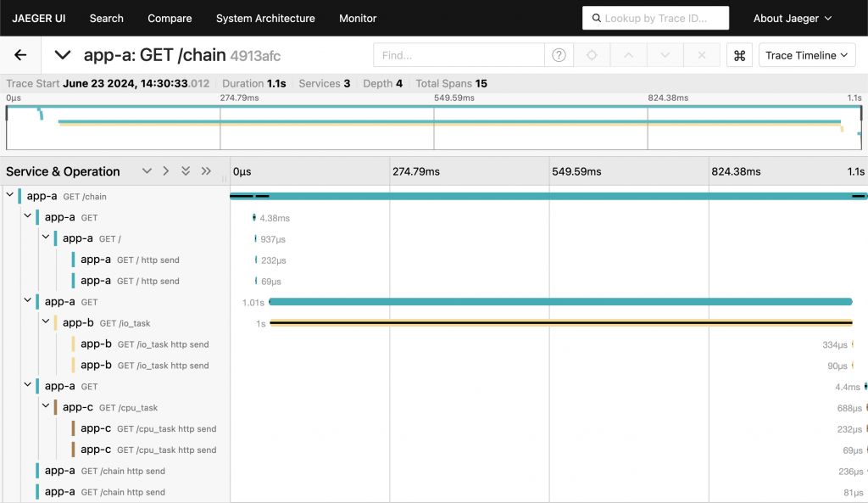Image resolution: width=868 pixels, height=503 pixels.
Task: Open the Search tab in nav bar
Action: [x=106, y=19]
